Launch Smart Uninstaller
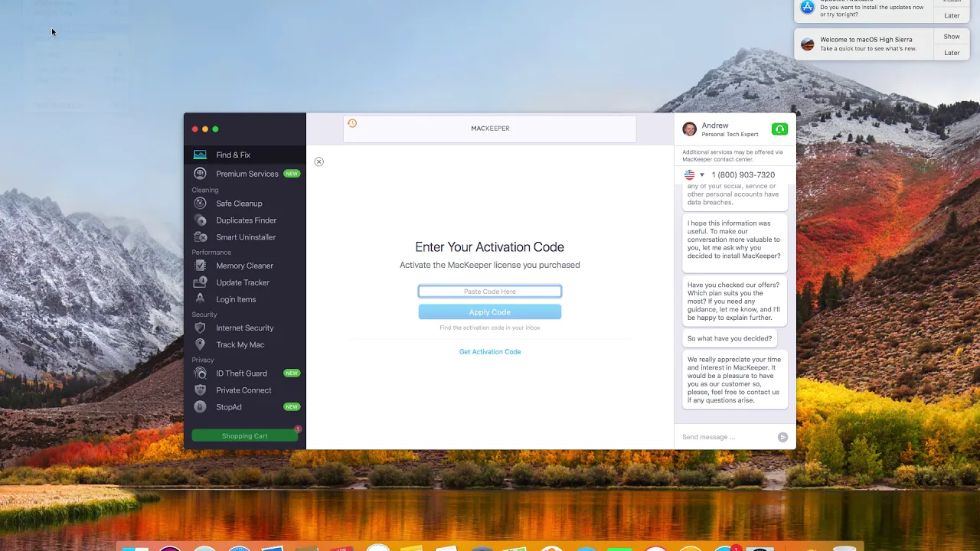The height and width of the screenshot is (551, 980). [x=244, y=237]
